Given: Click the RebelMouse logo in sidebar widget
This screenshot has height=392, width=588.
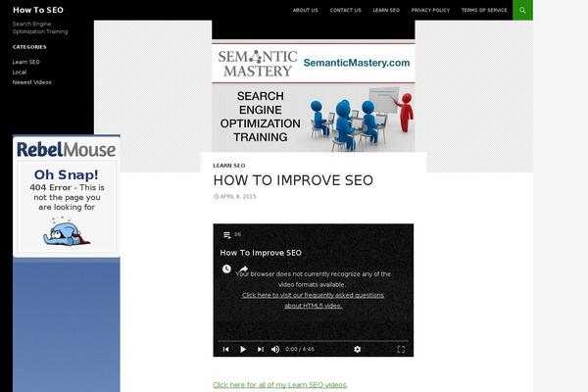Looking at the screenshot, I should [67, 149].
